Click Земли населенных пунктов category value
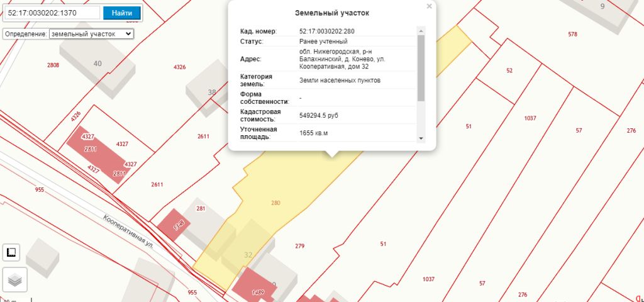This screenshot has height=302, width=644. 340,81
